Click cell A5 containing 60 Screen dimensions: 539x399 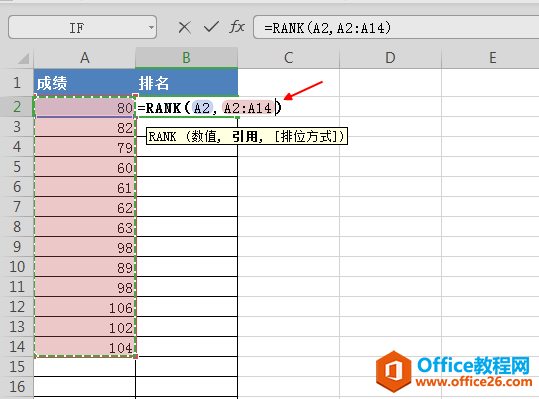coord(85,167)
